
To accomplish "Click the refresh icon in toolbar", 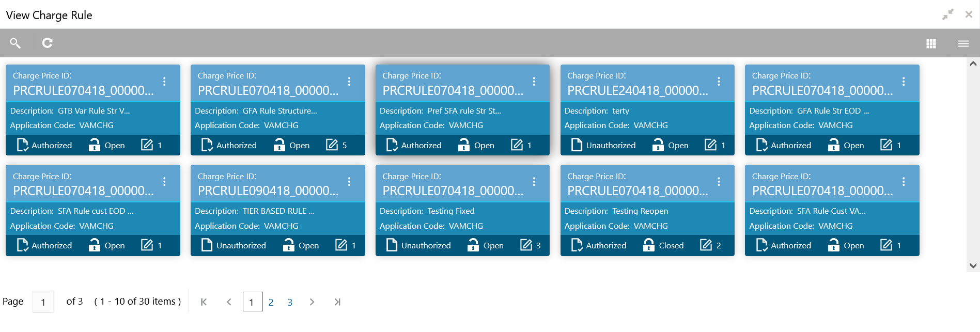I will [48, 43].
